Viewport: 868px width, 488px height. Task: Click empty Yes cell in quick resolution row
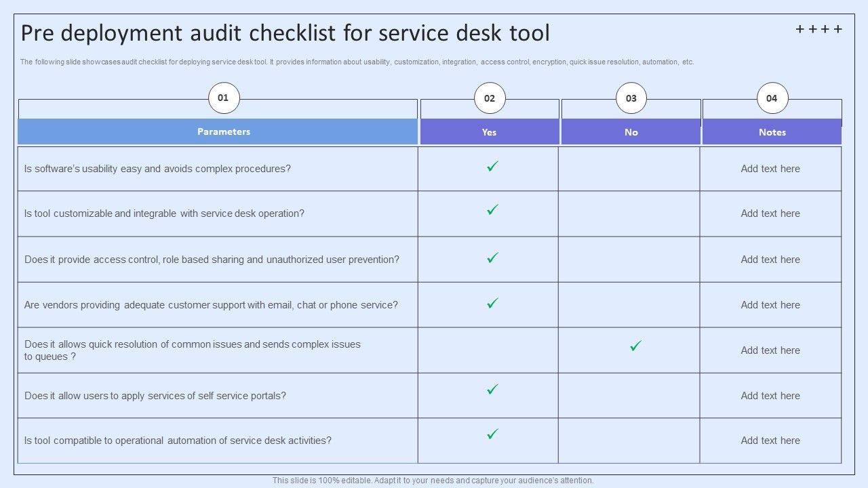[488, 350]
